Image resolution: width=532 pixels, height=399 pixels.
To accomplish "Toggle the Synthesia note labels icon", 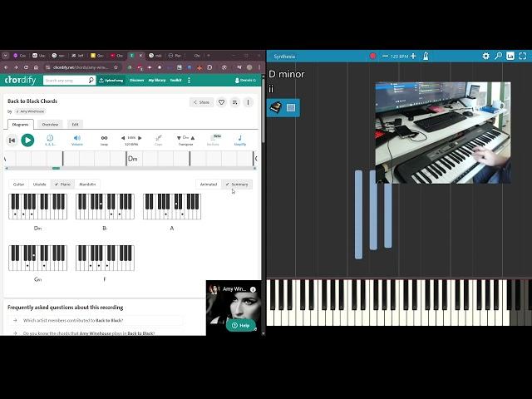I will 510,56.
